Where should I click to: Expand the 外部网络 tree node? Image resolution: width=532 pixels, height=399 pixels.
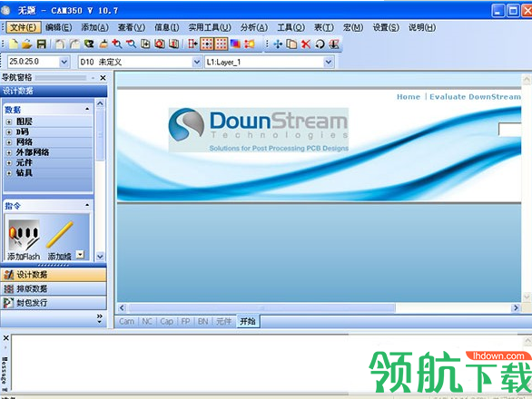tap(9, 153)
